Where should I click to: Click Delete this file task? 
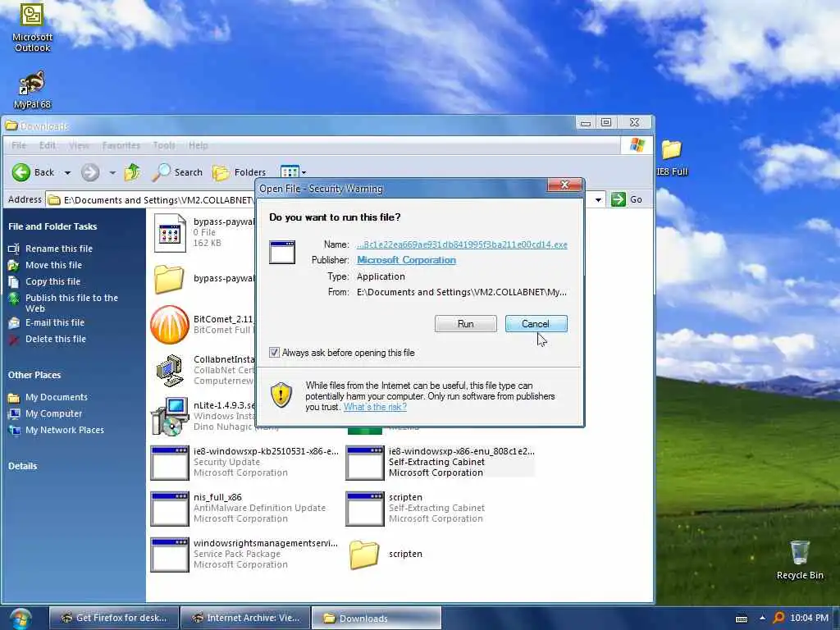56,339
